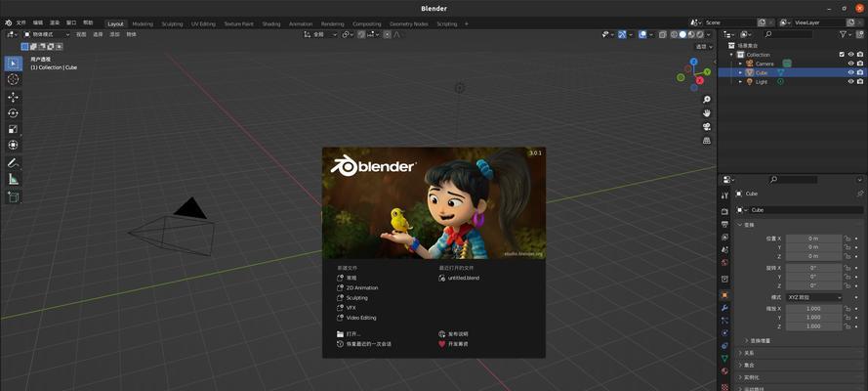The height and width of the screenshot is (391, 868).
Task: Click the folder Open button on splash
Action: pos(349,334)
